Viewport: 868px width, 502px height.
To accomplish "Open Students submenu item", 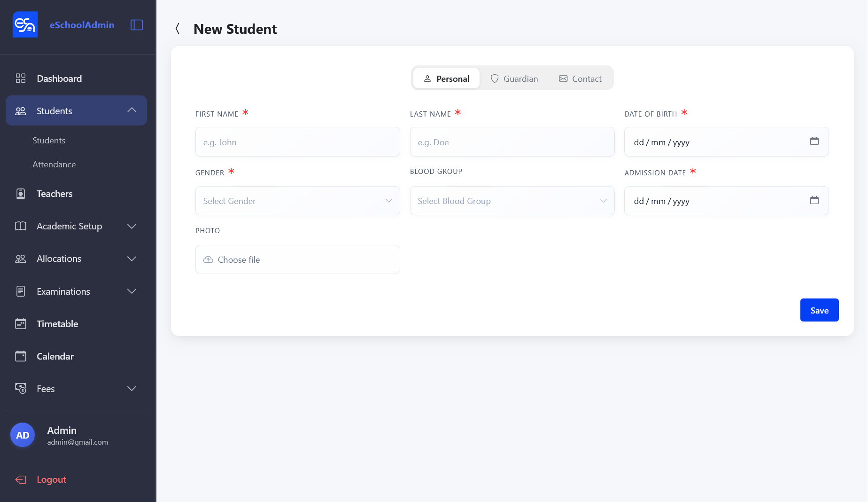I will [x=49, y=141].
